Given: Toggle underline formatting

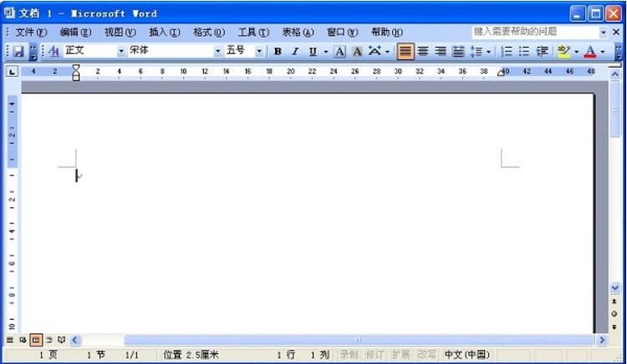Looking at the screenshot, I should click(x=313, y=51).
